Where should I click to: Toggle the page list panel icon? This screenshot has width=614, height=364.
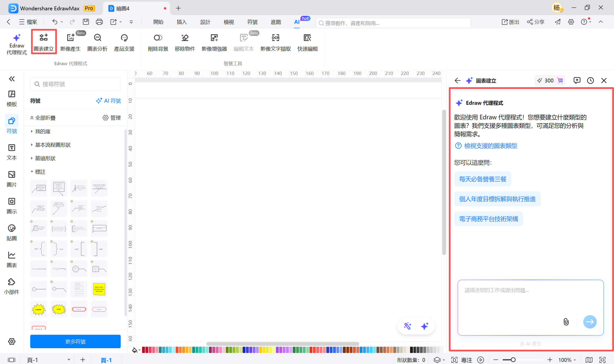[x=11, y=360]
